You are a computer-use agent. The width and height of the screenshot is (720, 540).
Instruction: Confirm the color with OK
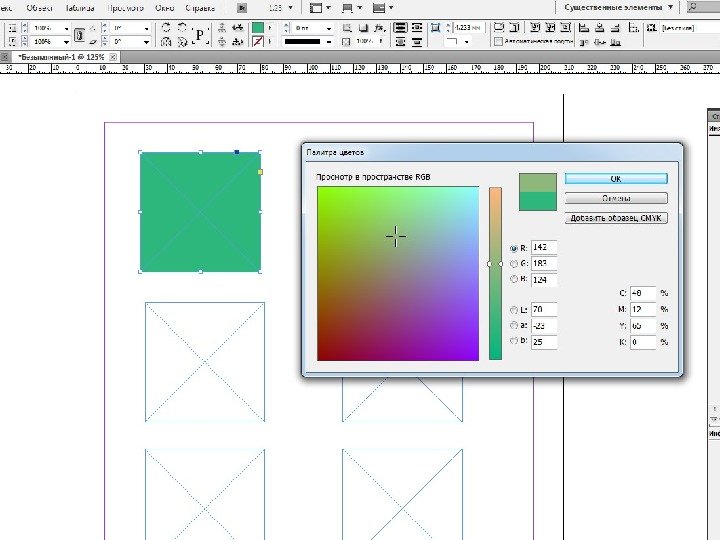click(x=616, y=179)
